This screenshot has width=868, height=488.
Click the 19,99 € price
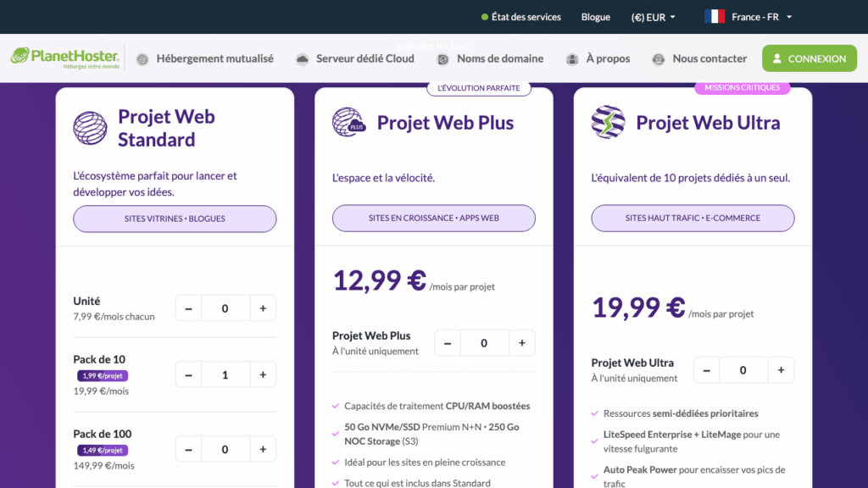coord(639,307)
